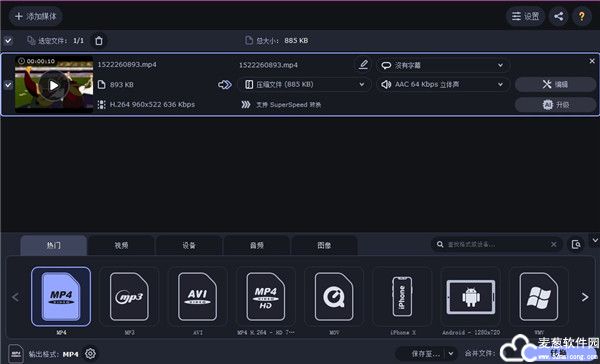Click the pencil rename icon
Image resolution: width=600 pixels, height=364 pixels.
click(x=363, y=64)
